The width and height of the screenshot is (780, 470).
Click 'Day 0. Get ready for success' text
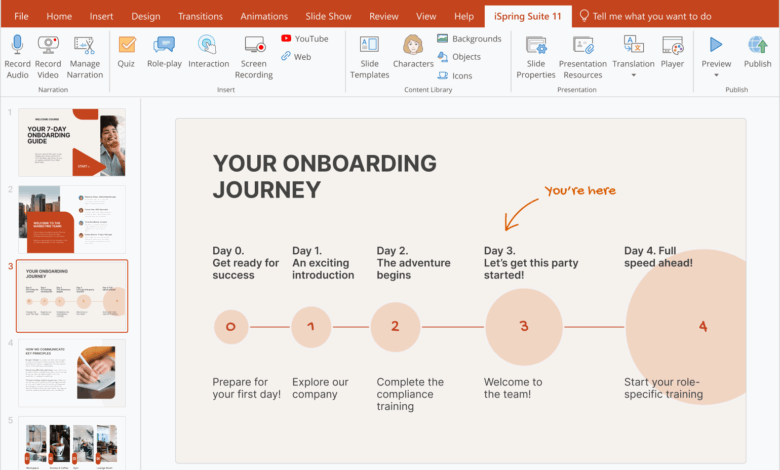(245, 263)
